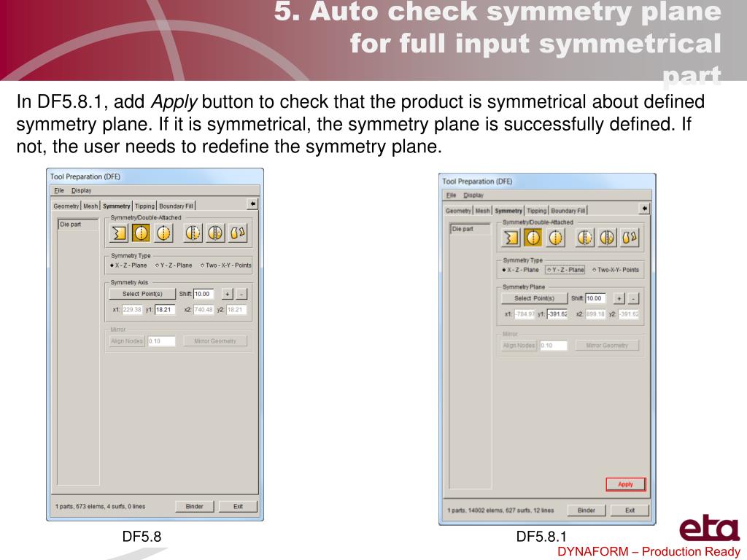747x560 pixels.
Task: Choose split-circle double-line icon in DF5.8 dialog
Action: tap(215, 233)
